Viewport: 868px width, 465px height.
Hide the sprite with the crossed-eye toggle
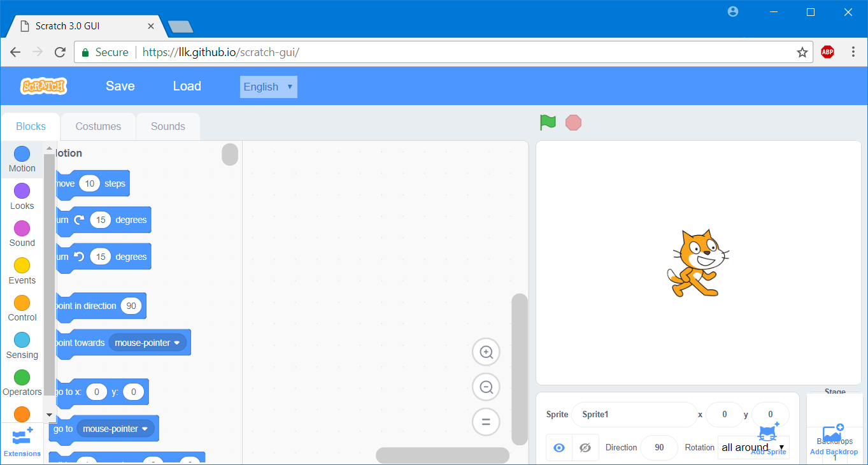coord(585,447)
